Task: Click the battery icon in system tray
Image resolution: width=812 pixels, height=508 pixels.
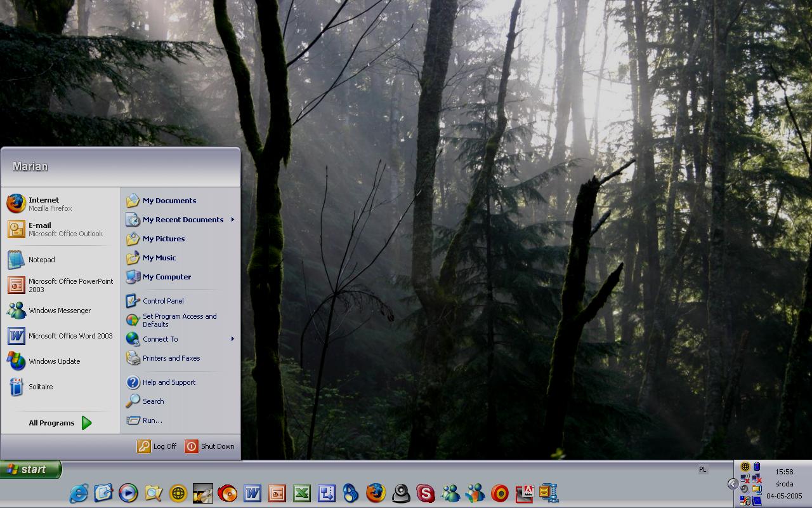Action: click(x=757, y=467)
